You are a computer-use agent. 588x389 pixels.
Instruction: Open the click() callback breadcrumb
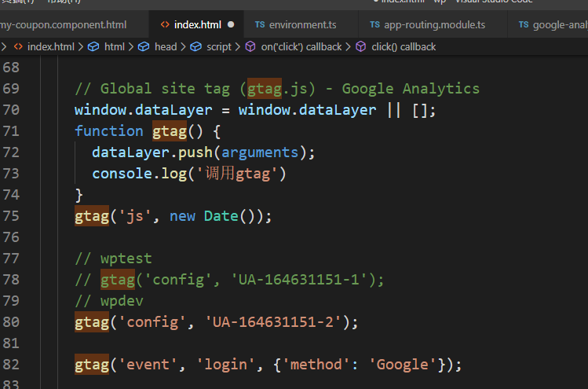pos(404,47)
